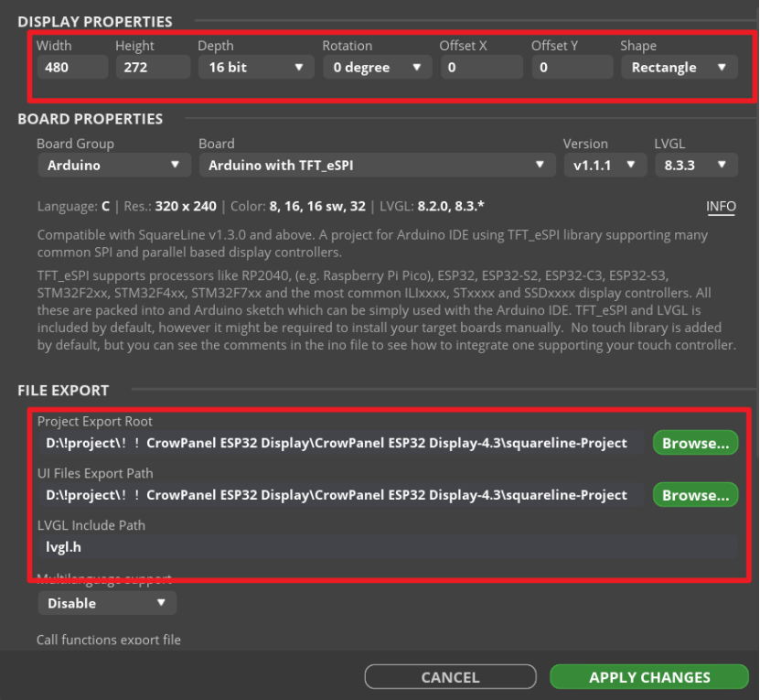Open the Shape Rectangle dropdown

click(x=679, y=67)
